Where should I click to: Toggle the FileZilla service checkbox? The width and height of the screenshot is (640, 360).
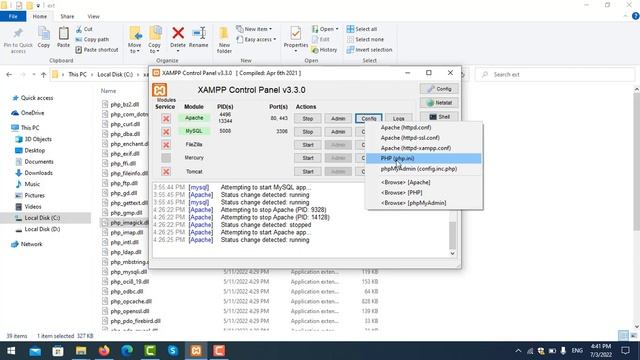166,145
